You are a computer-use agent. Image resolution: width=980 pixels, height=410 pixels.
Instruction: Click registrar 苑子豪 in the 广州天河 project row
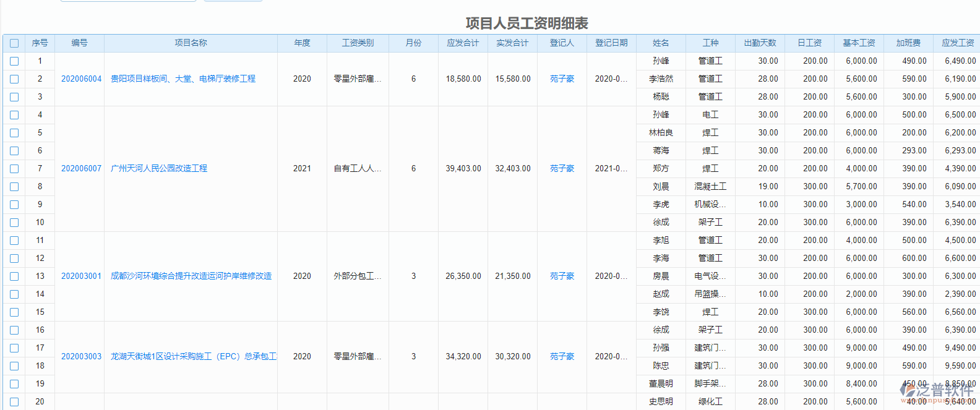coord(562,169)
